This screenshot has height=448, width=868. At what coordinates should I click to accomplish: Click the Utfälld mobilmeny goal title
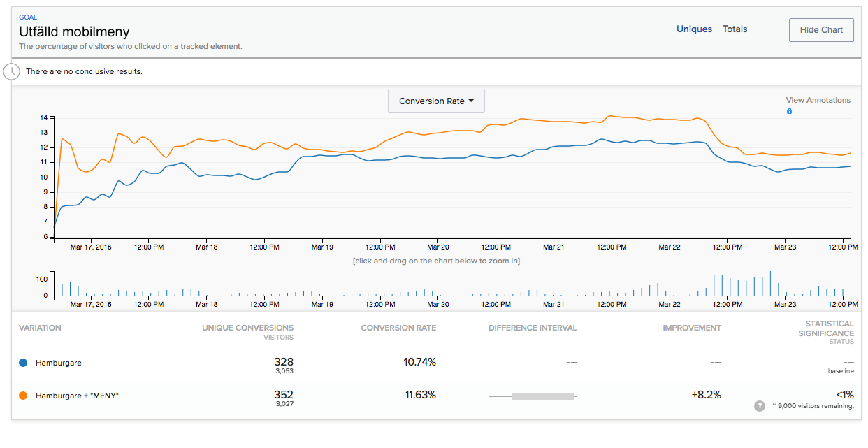[x=74, y=32]
